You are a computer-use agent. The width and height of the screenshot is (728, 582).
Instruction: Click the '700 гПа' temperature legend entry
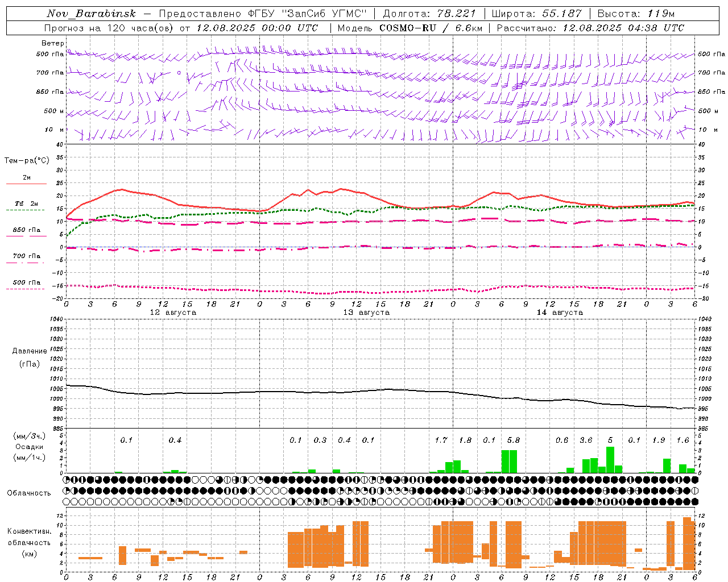point(27,256)
